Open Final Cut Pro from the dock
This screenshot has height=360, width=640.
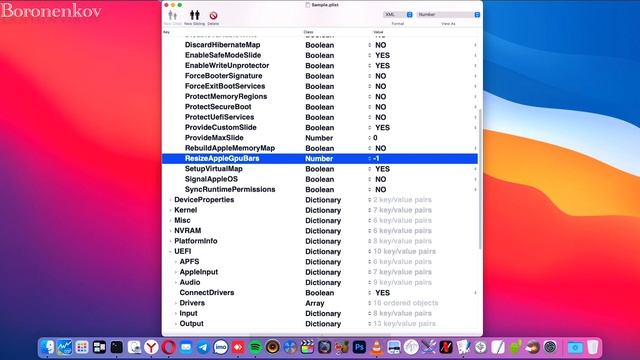(x=307, y=347)
